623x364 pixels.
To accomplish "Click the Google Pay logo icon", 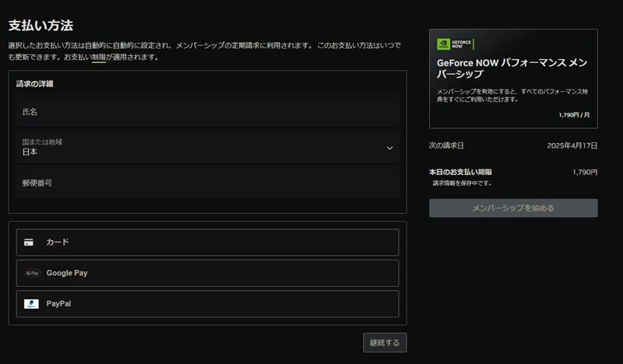I will (x=32, y=273).
